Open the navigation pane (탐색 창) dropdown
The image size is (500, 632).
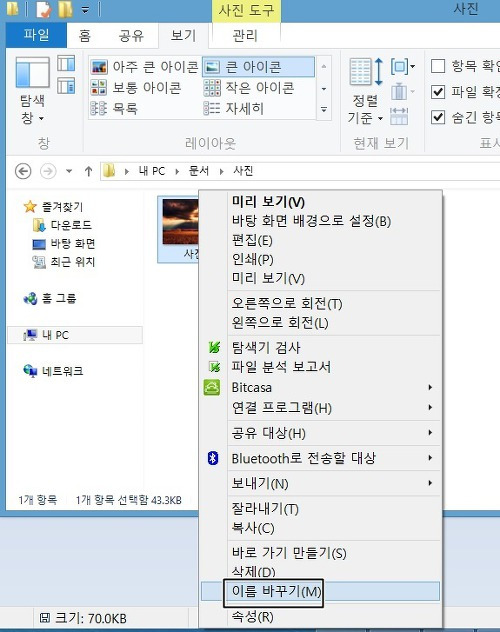[x=32, y=91]
